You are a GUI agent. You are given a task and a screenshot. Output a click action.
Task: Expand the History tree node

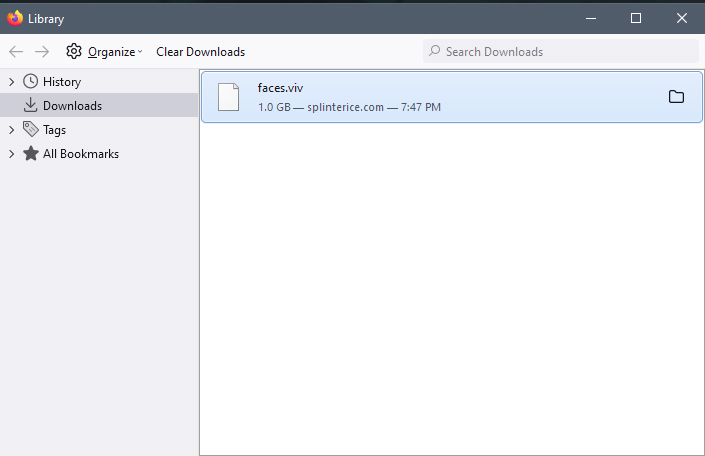click(12, 82)
